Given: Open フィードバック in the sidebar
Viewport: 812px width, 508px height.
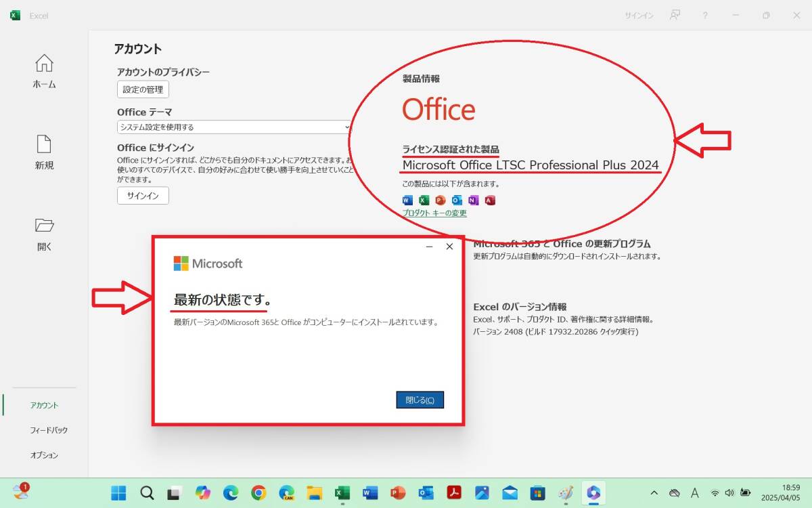Looking at the screenshot, I should click(x=49, y=430).
